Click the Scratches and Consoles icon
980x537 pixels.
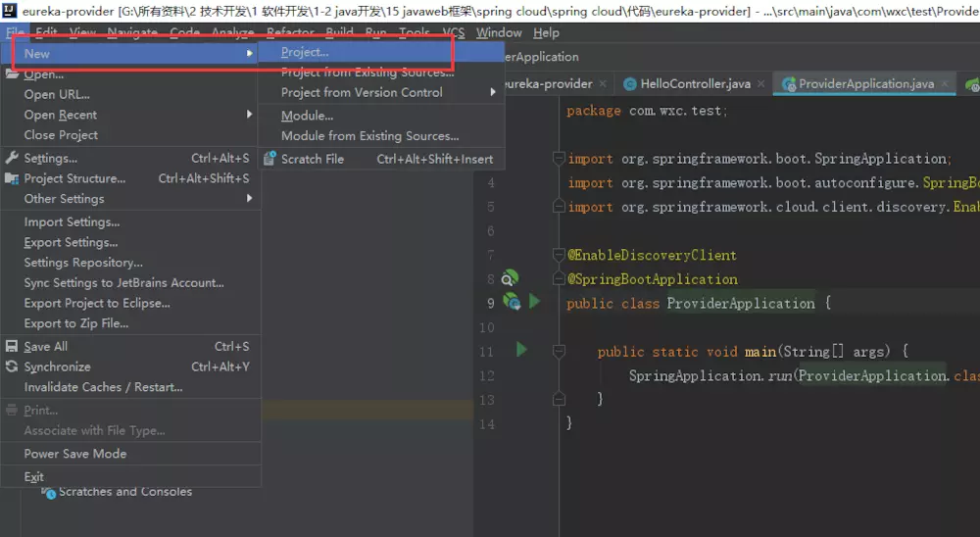pos(49,493)
